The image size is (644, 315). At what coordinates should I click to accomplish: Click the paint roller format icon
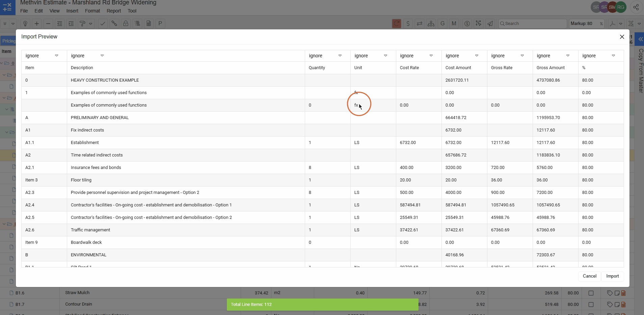(x=82, y=24)
